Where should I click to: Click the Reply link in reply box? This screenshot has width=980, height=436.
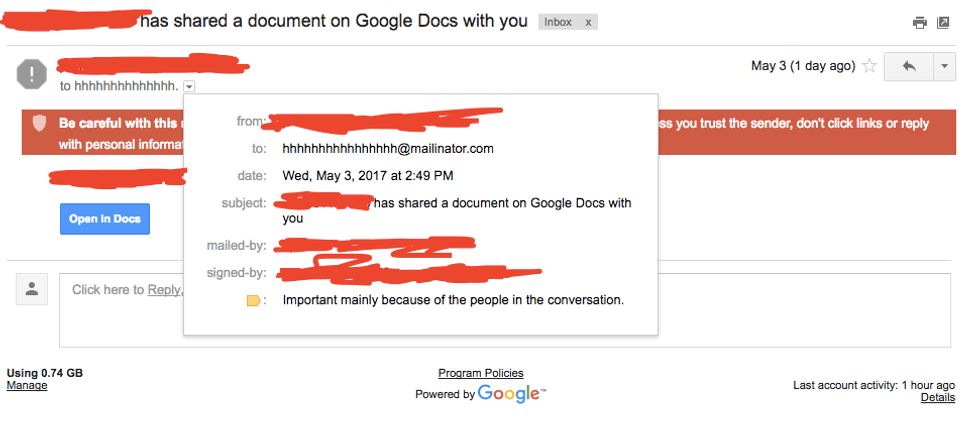coord(164,289)
